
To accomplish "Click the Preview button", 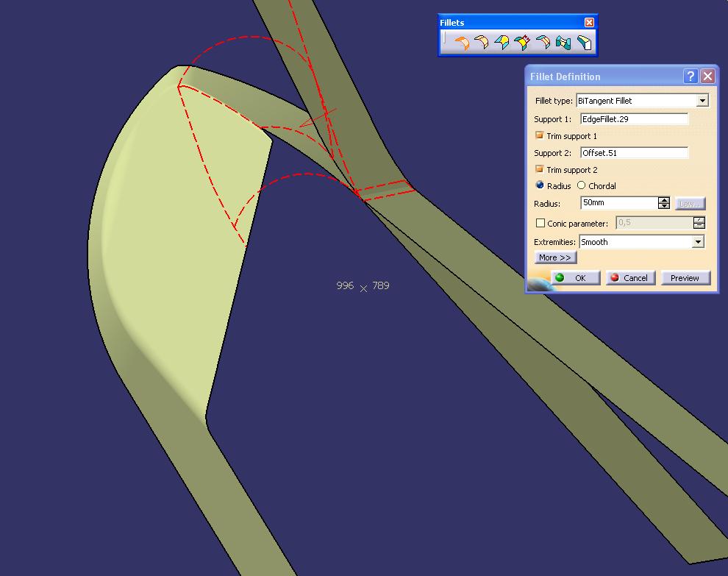I will [685, 278].
